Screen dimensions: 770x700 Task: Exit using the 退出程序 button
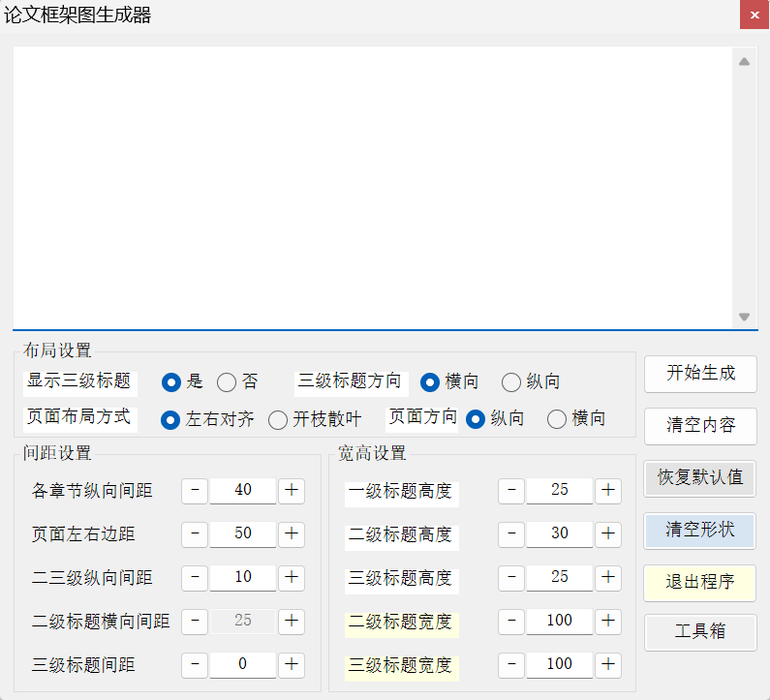point(700,583)
